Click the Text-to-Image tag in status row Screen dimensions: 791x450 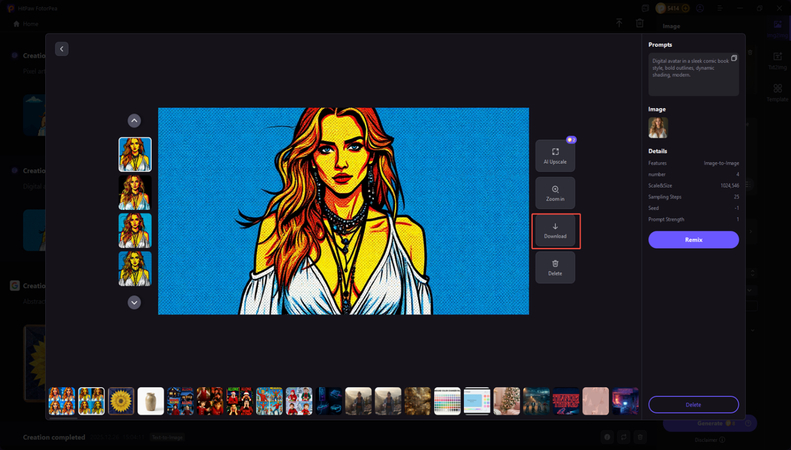(167, 437)
